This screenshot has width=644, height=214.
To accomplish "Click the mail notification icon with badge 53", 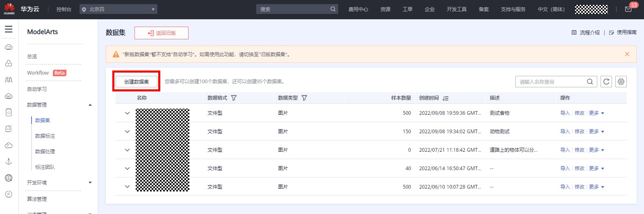I will coord(628,9).
